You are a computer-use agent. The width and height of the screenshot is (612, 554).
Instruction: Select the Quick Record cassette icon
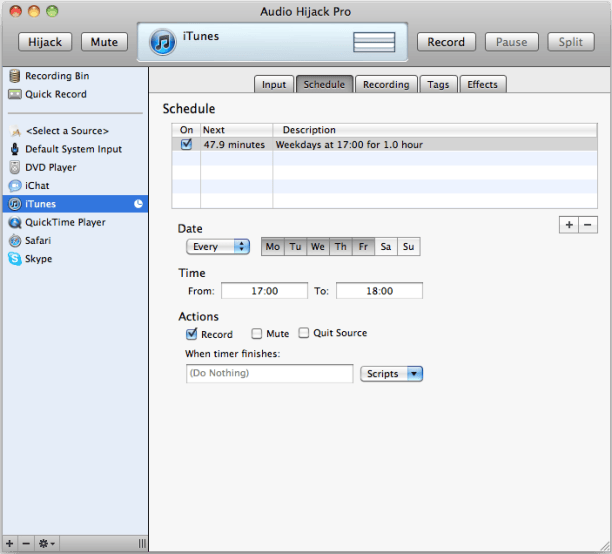[x=14, y=94]
